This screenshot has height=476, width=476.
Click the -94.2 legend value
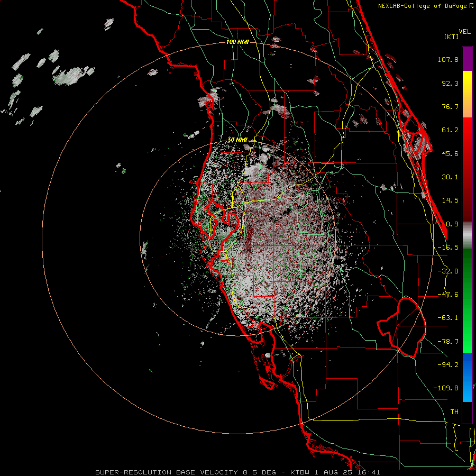point(448,365)
